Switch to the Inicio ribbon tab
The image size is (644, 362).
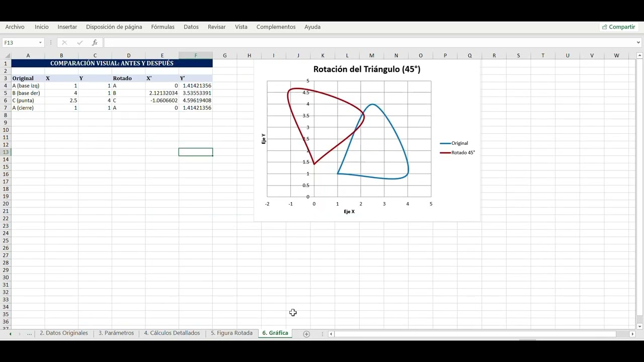pyautogui.click(x=42, y=27)
